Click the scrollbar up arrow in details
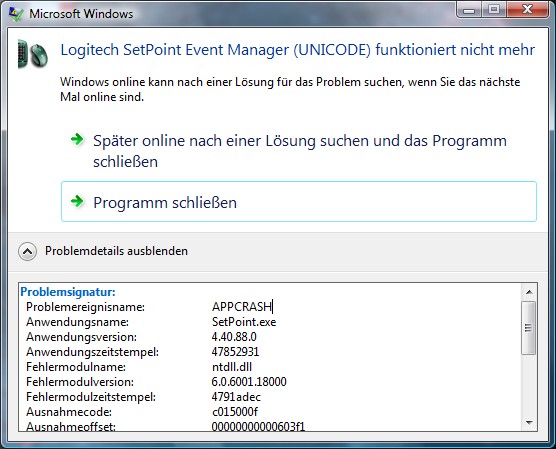 click(529, 292)
